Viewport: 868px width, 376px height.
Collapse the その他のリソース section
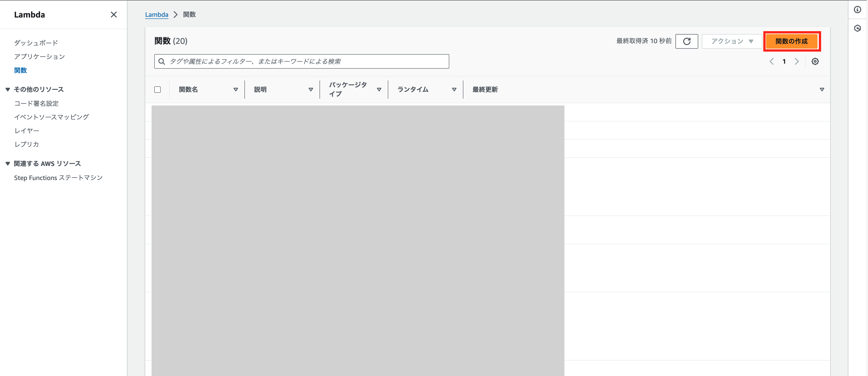[x=8, y=89]
